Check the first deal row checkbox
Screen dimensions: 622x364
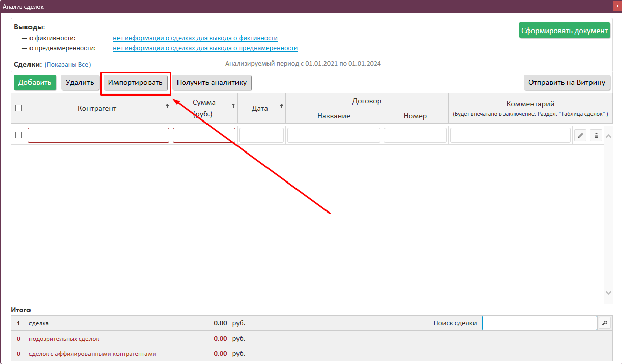pos(19,135)
